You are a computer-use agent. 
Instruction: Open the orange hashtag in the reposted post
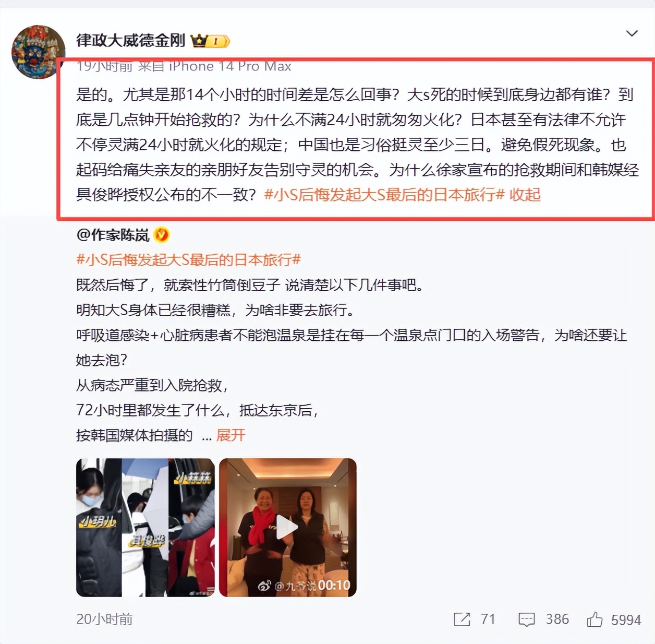pyautogui.click(x=189, y=260)
